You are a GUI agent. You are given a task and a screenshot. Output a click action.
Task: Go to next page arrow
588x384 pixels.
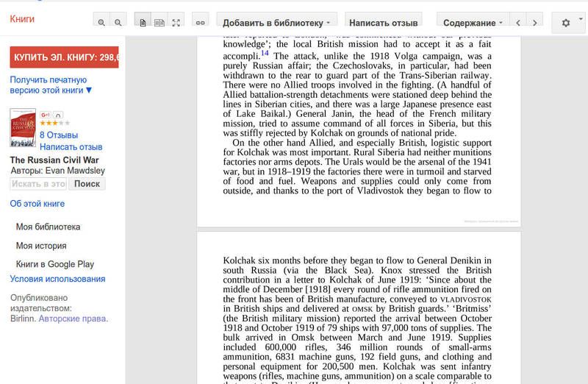[x=535, y=23]
